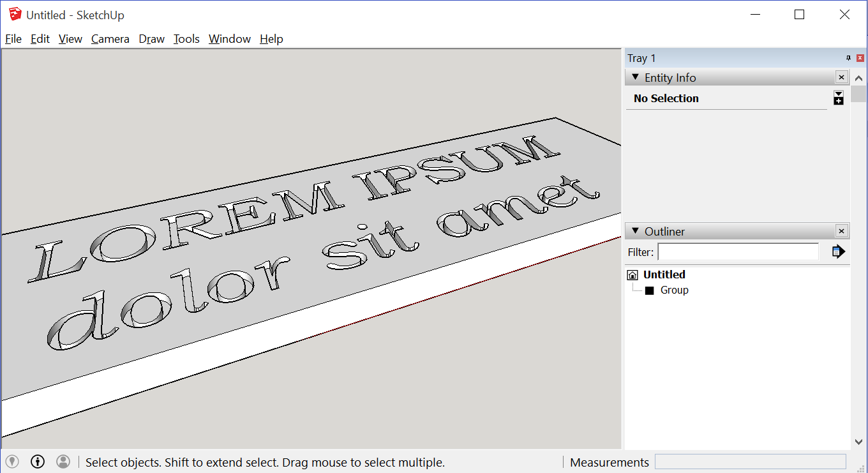Screen dimensions: 868x473
Task: Open the File menu
Action: point(13,39)
